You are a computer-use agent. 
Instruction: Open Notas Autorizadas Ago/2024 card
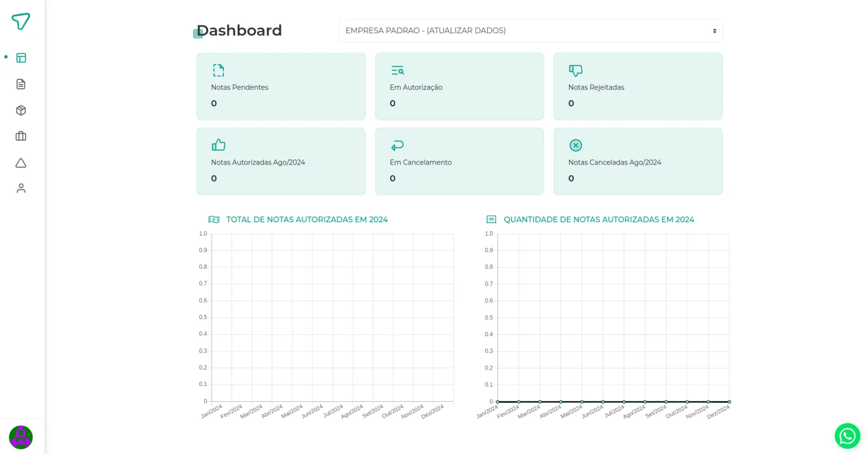[281, 161]
